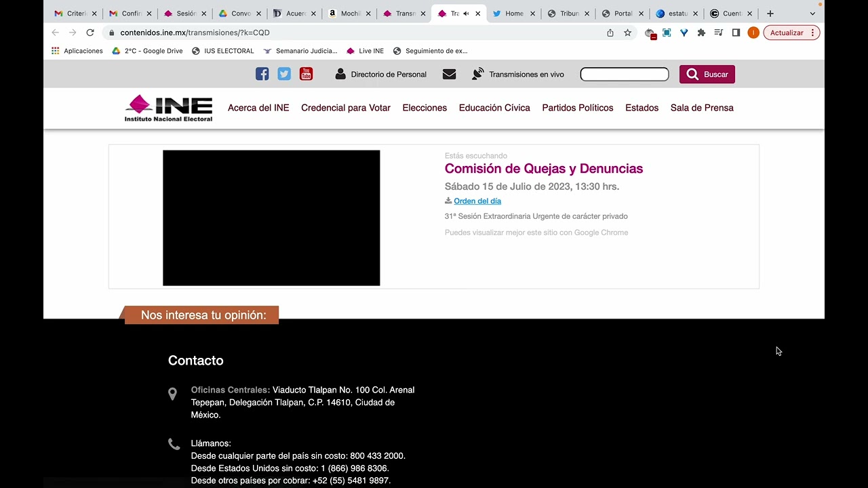Switch to the Cuenta tab
The height and width of the screenshot is (488, 868).
(x=732, y=14)
